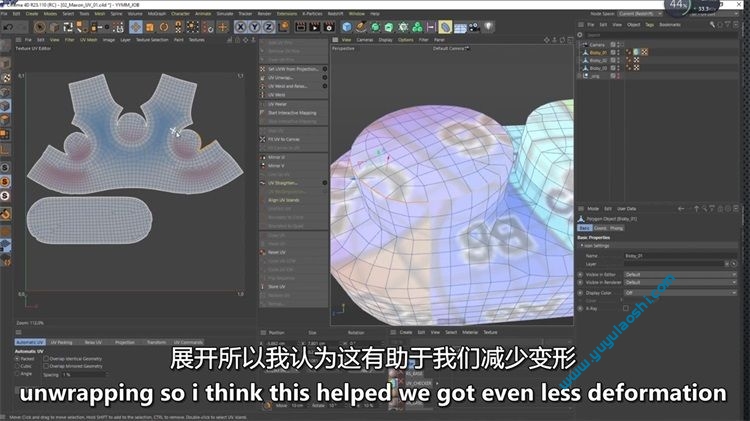750x421 pixels.
Task: Enable Overlap Mirrored Geometry checkbox
Action: pos(46,366)
